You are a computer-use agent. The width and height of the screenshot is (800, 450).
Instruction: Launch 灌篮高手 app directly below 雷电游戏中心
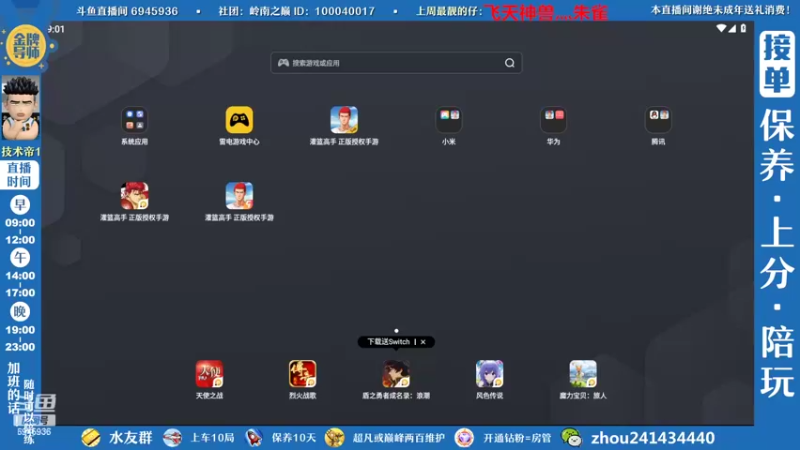click(239, 196)
